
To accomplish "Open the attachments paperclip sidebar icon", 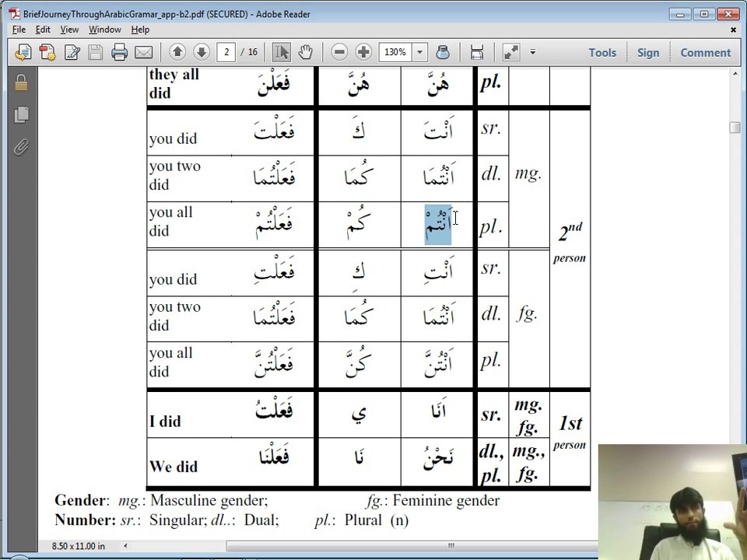I will point(21,147).
